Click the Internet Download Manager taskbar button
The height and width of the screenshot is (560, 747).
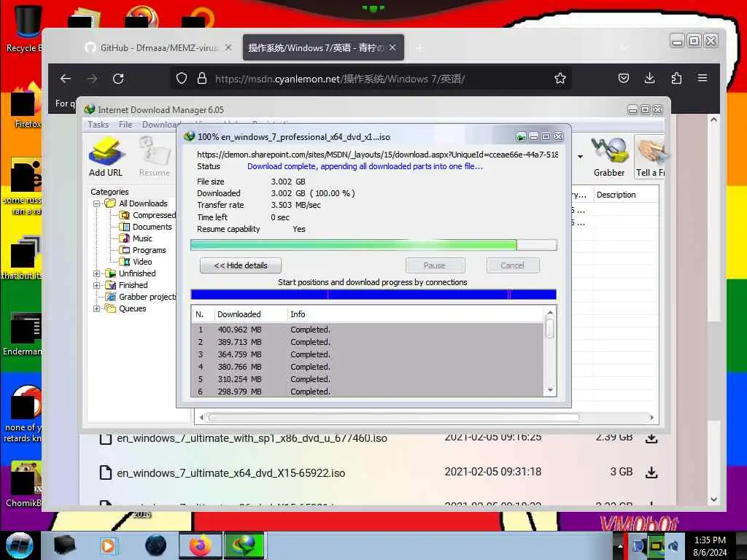(x=244, y=545)
